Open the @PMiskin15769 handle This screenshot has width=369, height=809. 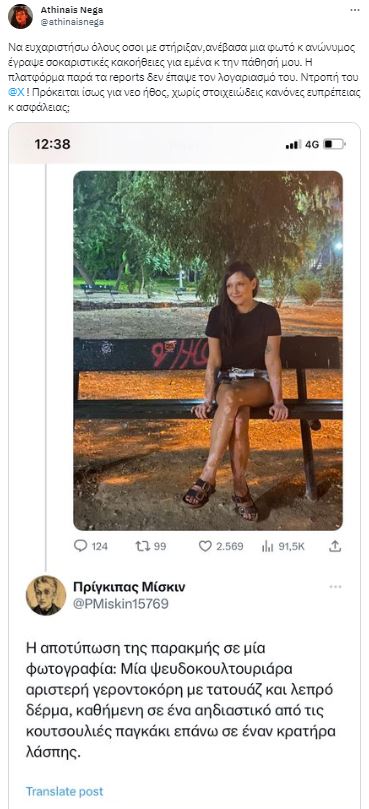[x=121, y=604]
